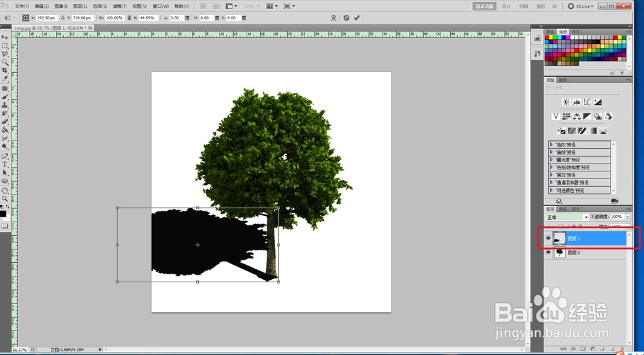Click the 基本功能 workspace button
The image size is (644, 355).
pyautogui.click(x=484, y=6)
